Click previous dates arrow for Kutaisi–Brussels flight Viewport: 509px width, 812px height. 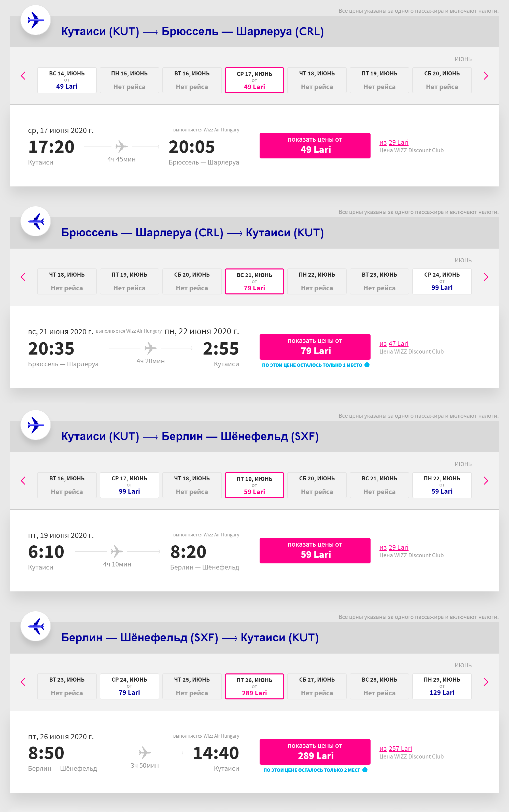pos(23,76)
